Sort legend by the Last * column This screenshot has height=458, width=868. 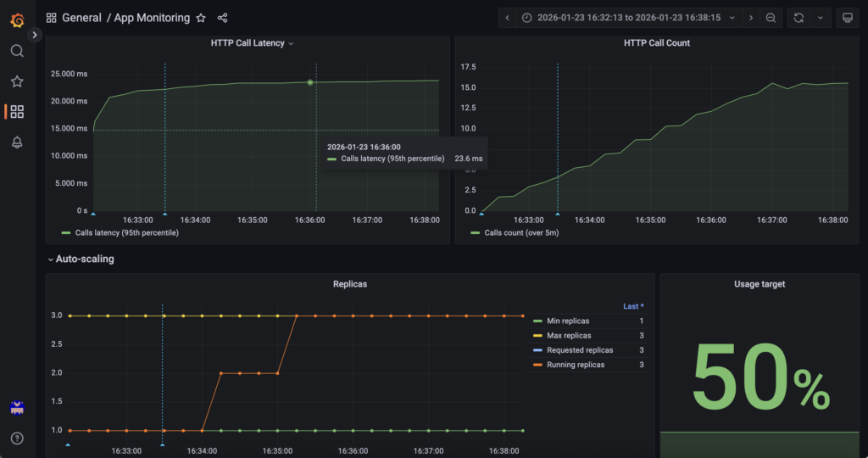[x=632, y=306]
